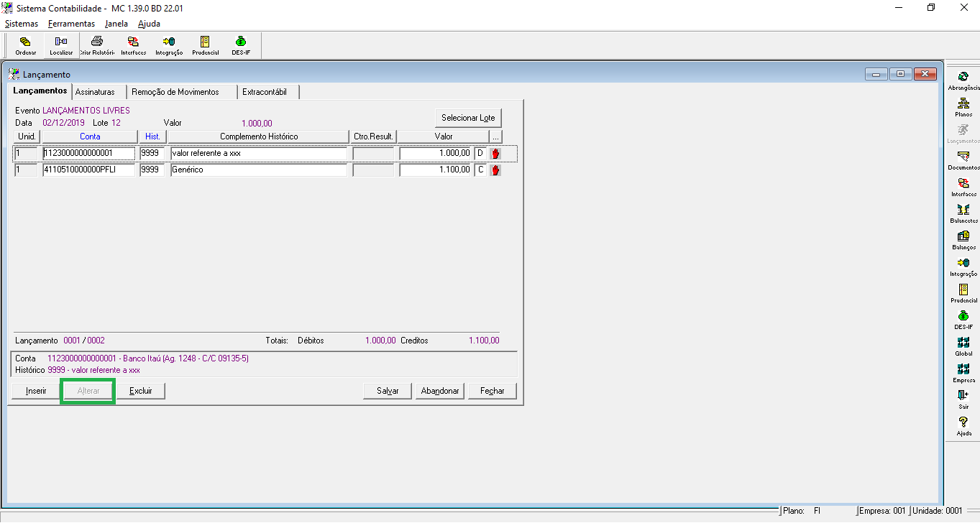
Task: Click the Global sidebar icon
Action: [x=963, y=346]
